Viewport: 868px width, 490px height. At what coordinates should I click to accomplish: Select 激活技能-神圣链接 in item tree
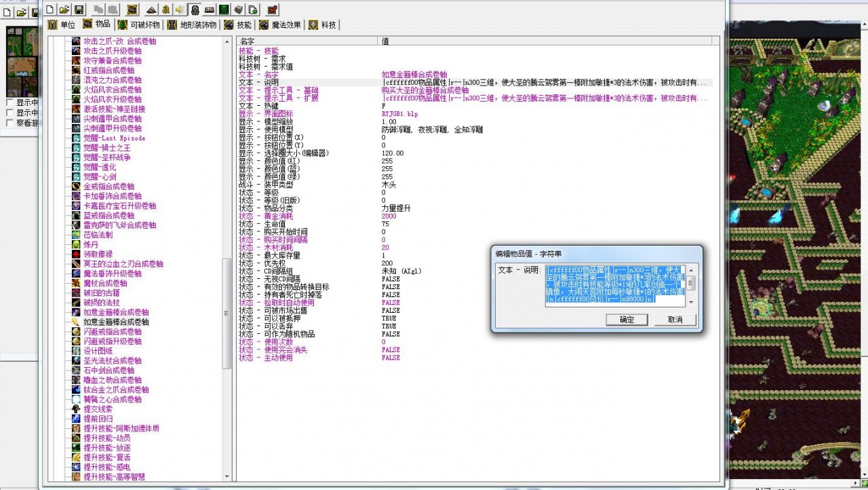[114, 109]
